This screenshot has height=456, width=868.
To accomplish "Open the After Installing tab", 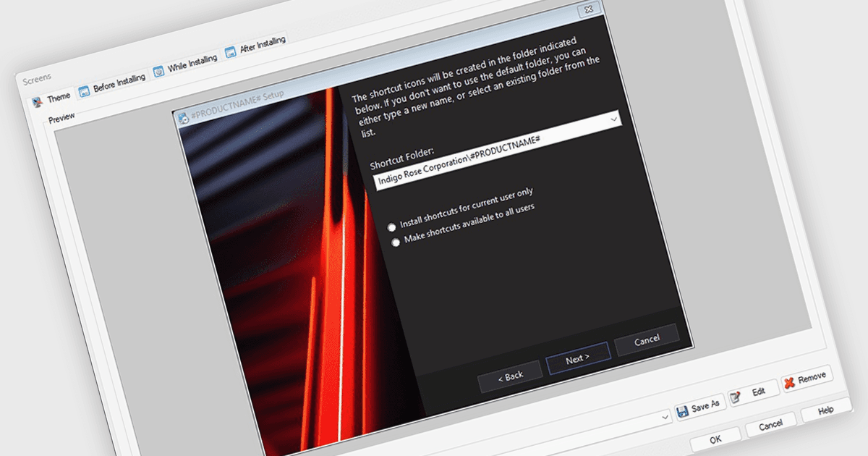I will (255, 46).
